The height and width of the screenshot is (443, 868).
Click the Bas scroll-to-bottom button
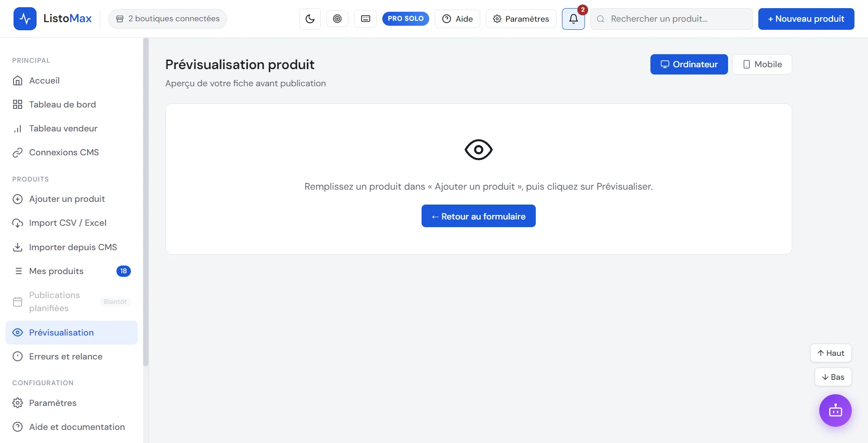coord(833,377)
